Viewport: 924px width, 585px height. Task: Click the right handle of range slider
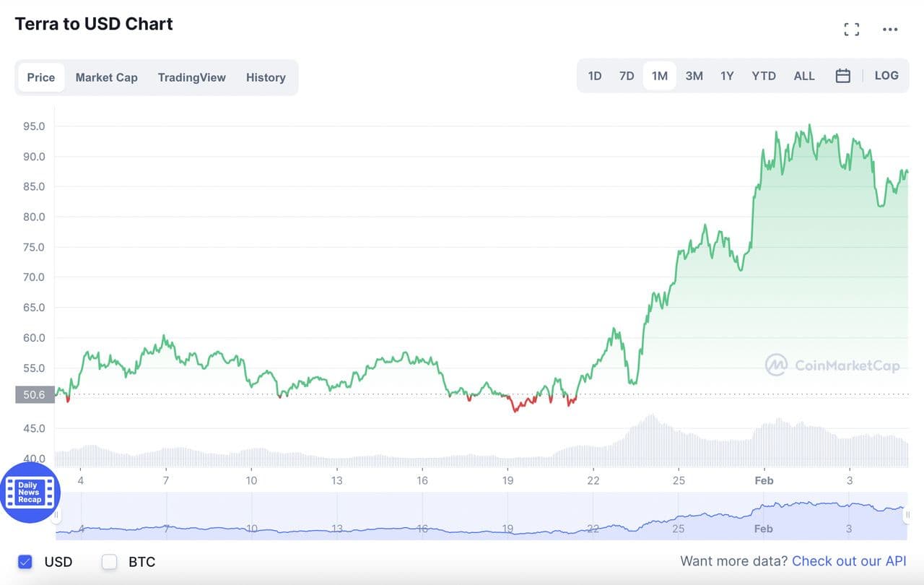click(x=907, y=514)
